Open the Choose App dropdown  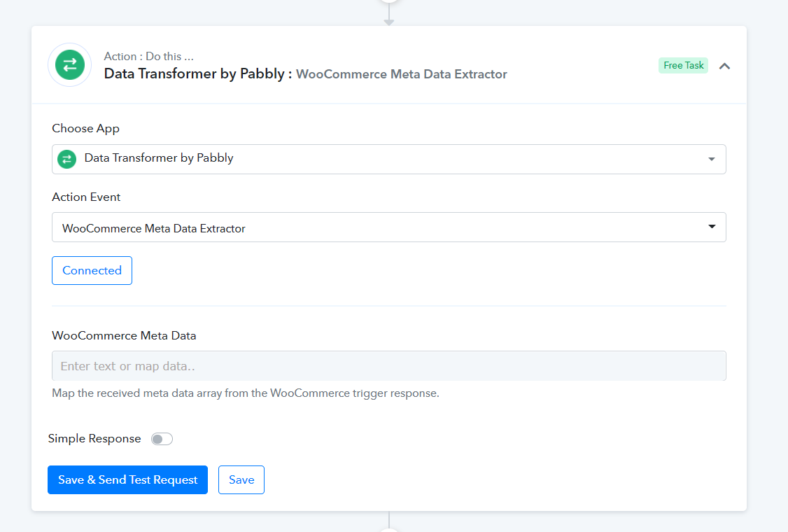[388, 159]
